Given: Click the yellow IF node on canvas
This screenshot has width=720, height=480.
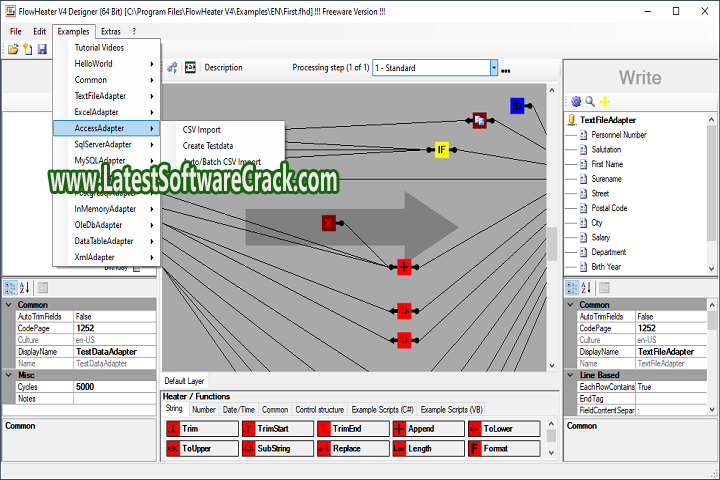Looking at the screenshot, I should coord(441,150).
